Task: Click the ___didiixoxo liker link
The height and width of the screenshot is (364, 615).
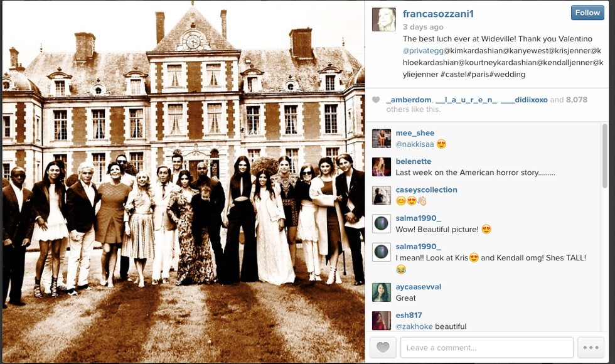Action: pos(524,100)
